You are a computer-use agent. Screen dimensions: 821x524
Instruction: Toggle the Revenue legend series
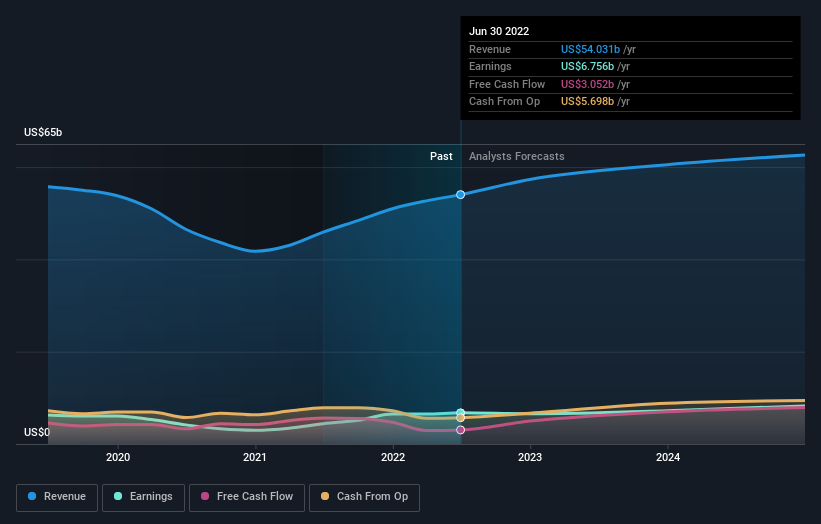click(x=57, y=497)
